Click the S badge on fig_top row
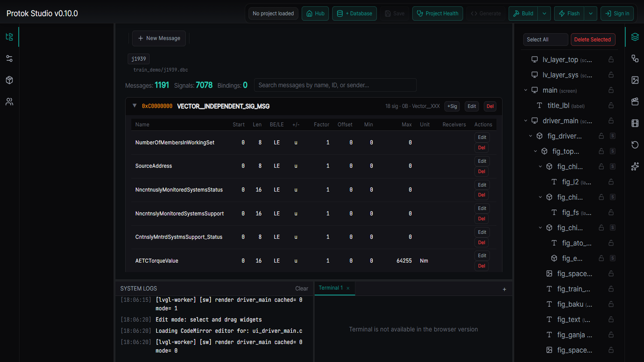Image resolution: width=644 pixels, height=362 pixels. 612,151
